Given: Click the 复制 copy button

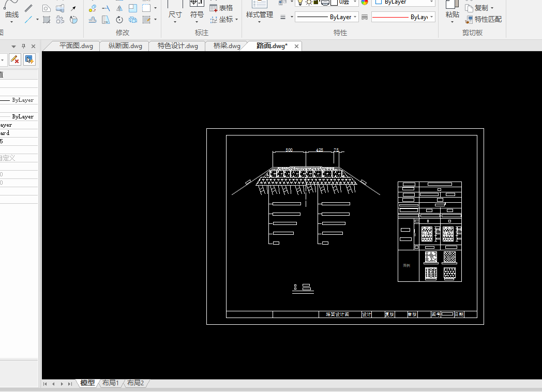Looking at the screenshot, I should (477, 8).
